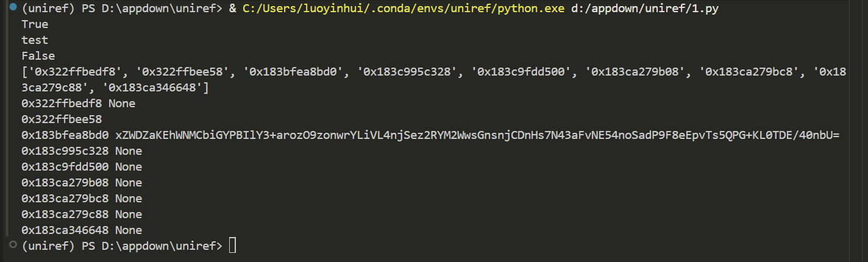Click the "False" output line
Image resolution: width=868 pixels, height=262 pixels.
pos(38,56)
